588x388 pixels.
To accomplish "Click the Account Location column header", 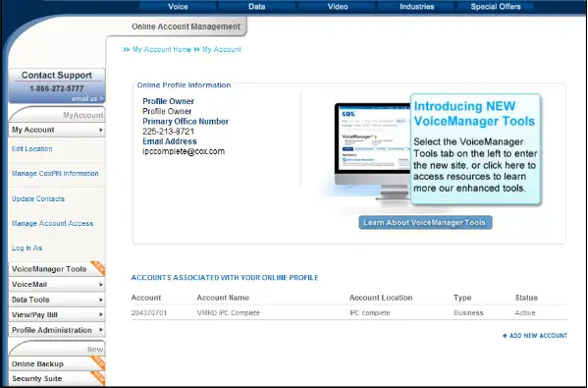I will click(381, 298).
